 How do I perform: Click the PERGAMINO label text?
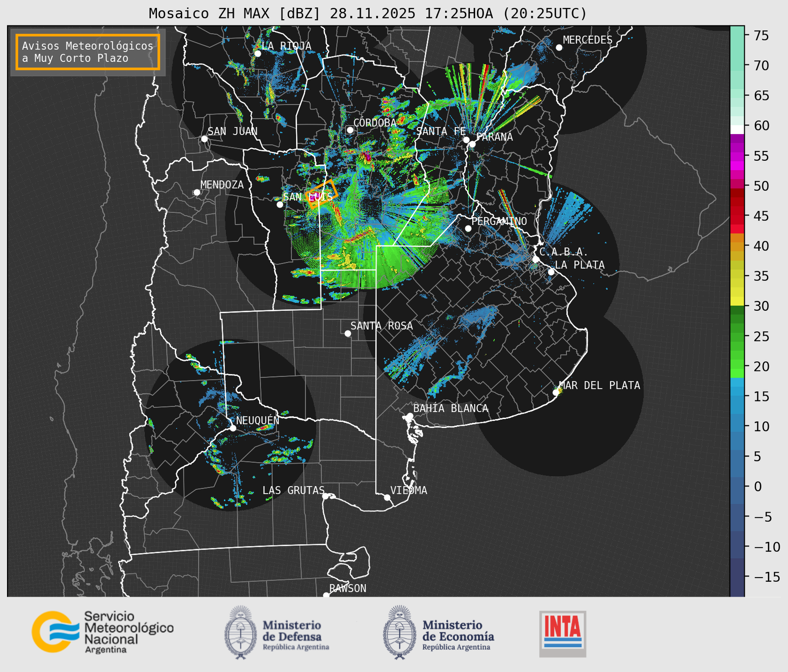tap(499, 221)
